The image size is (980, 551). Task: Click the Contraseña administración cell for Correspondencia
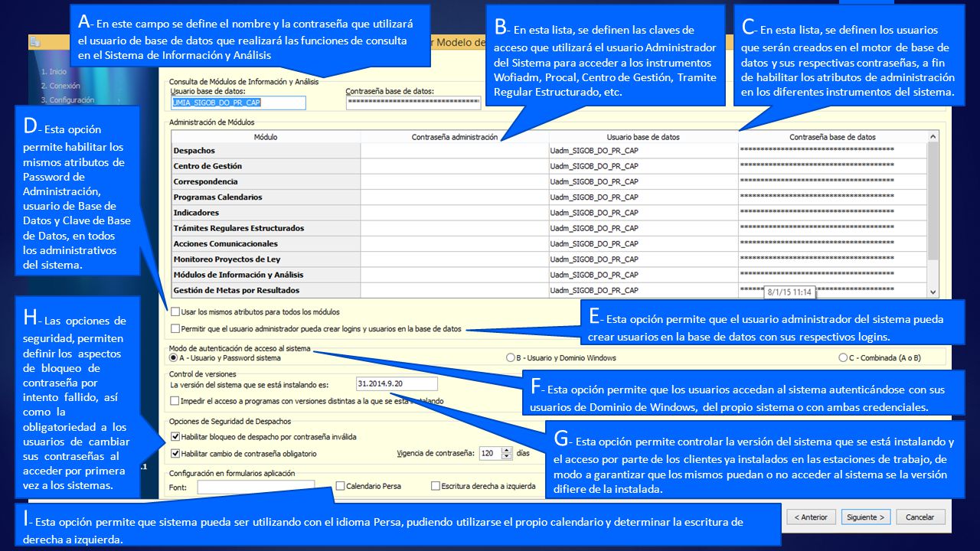click(455, 181)
